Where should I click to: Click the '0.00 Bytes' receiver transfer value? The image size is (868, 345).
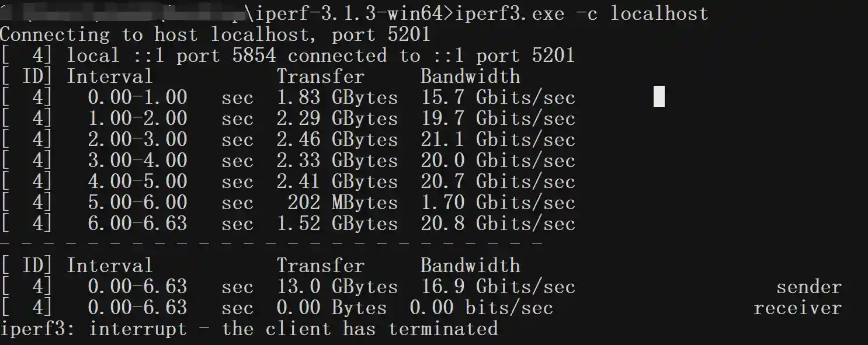click(x=331, y=308)
